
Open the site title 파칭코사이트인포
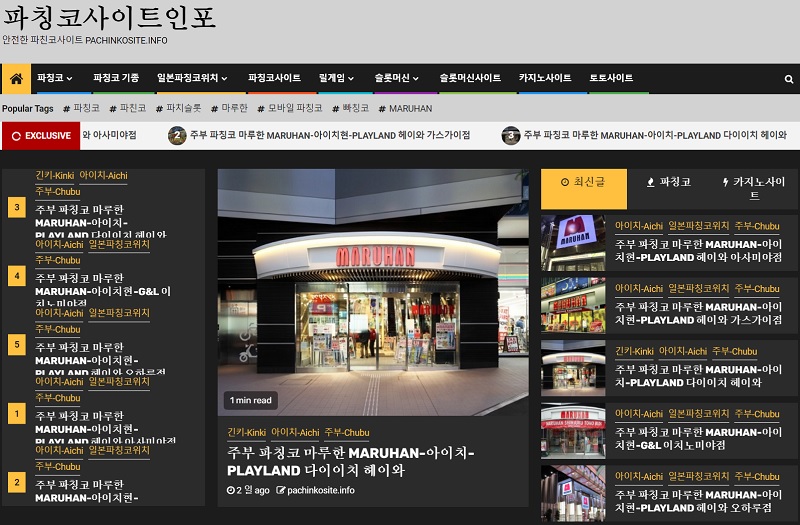(x=109, y=17)
